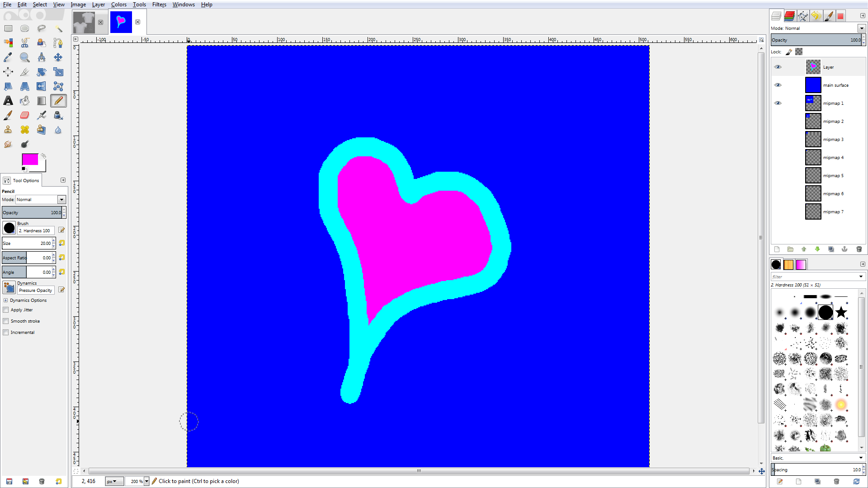Select the Bucket Fill tool

(25, 101)
